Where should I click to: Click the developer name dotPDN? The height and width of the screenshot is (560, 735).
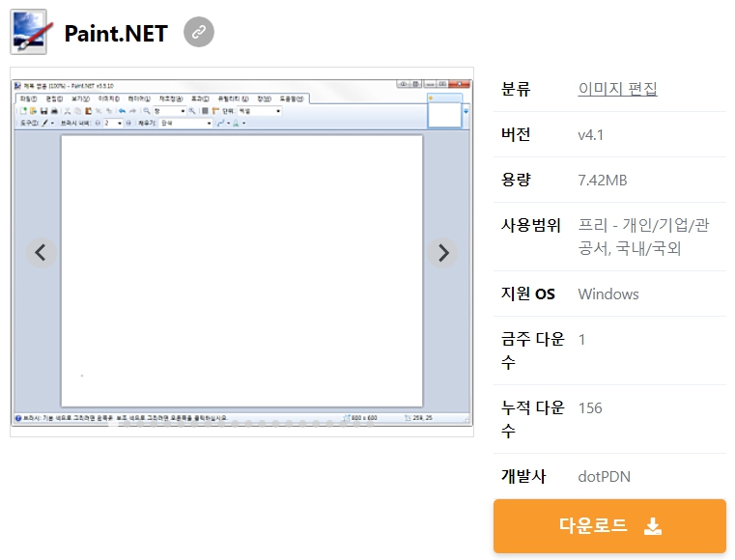coord(605,477)
